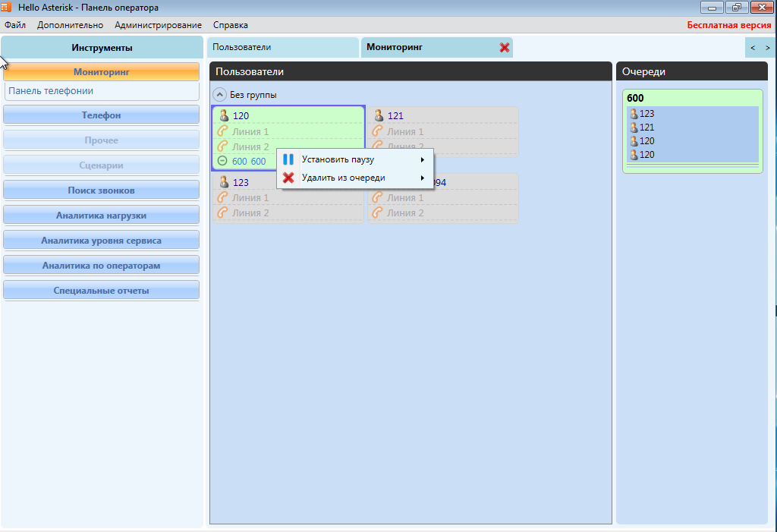Switch to the Пользователи tab
Screen dimensions: 777x532
pos(242,47)
